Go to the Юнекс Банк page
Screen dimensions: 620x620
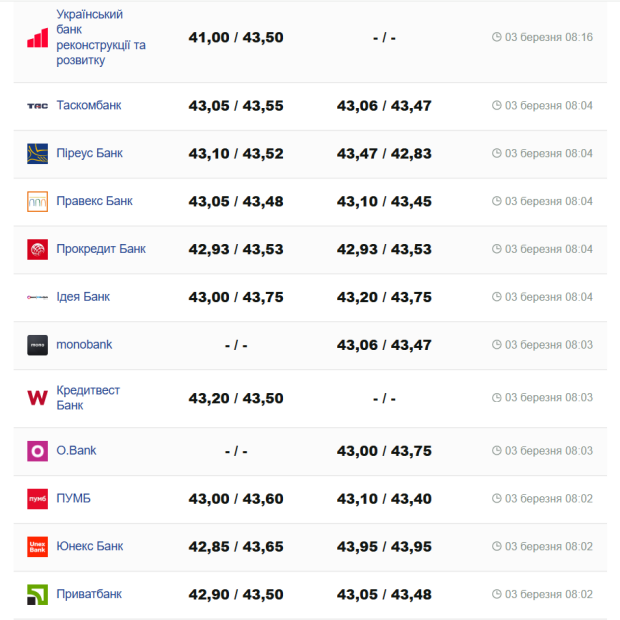(90, 546)
